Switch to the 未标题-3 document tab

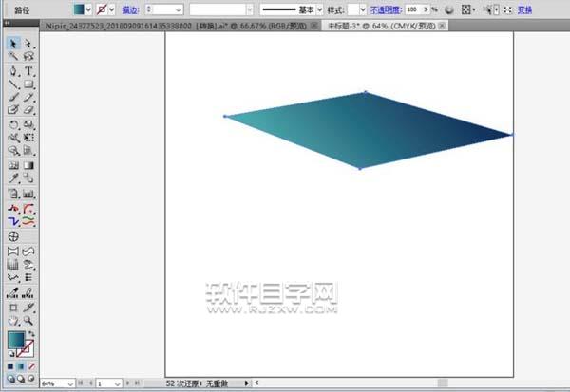click(x=380, y=27)
